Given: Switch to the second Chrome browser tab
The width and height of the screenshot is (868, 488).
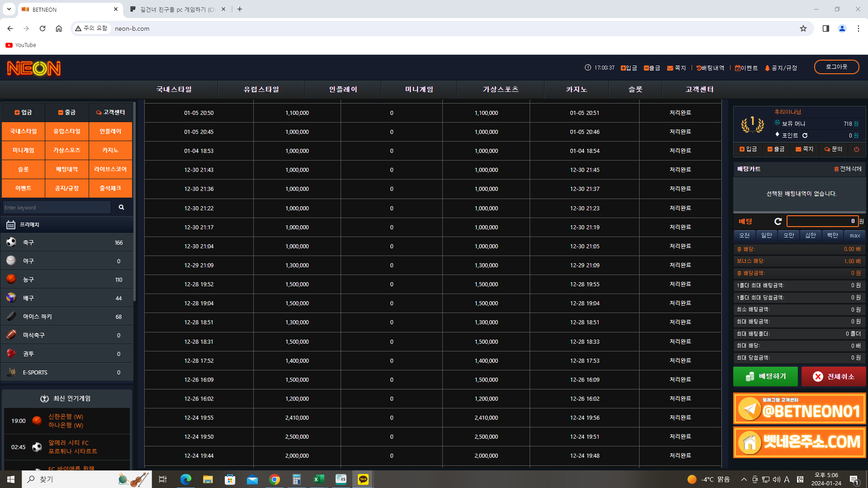Looking at the screenshot, I should click(x=177, y=9).
